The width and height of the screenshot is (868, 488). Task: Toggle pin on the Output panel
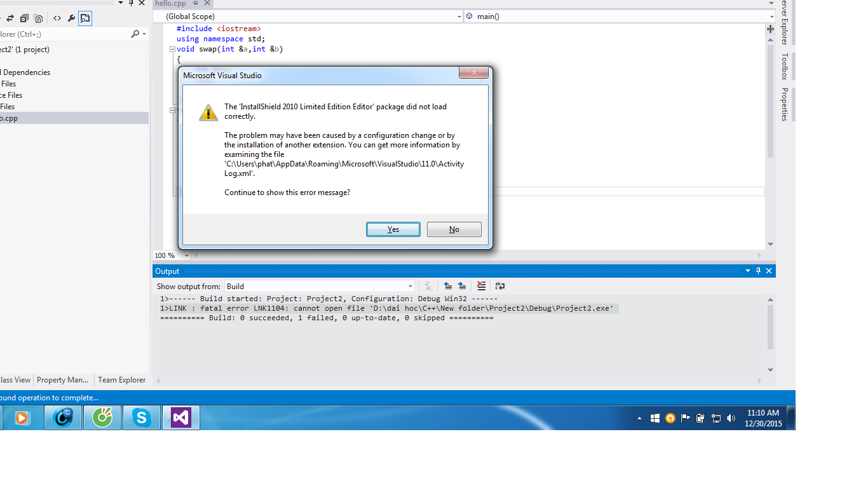[758, 271]
